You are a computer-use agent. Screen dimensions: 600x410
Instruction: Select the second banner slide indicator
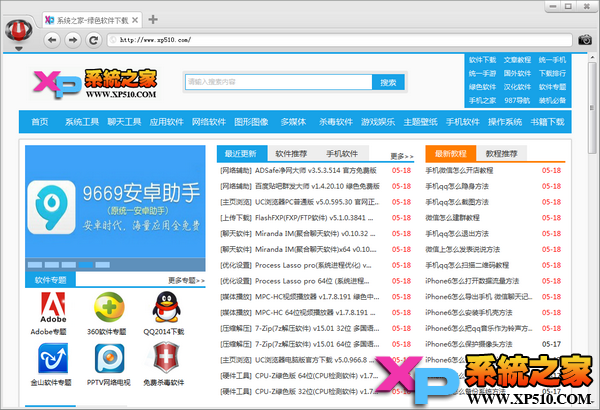tap(52, 265)
